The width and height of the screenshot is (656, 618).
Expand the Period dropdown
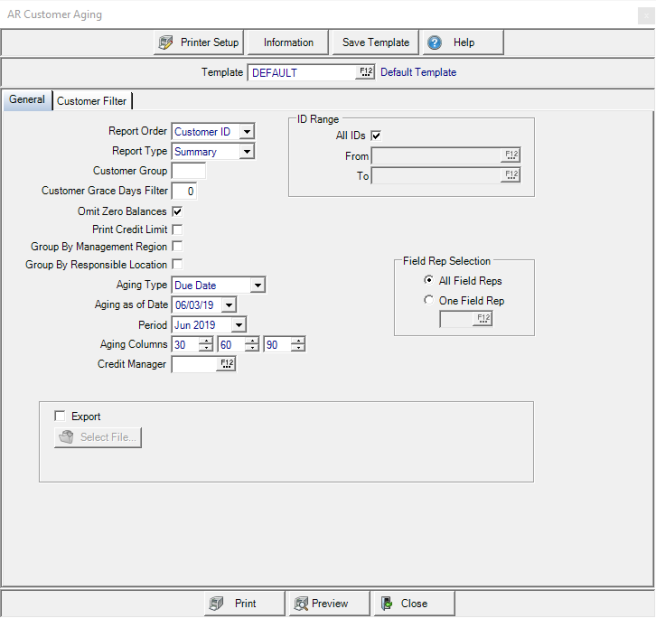point(238,325)
